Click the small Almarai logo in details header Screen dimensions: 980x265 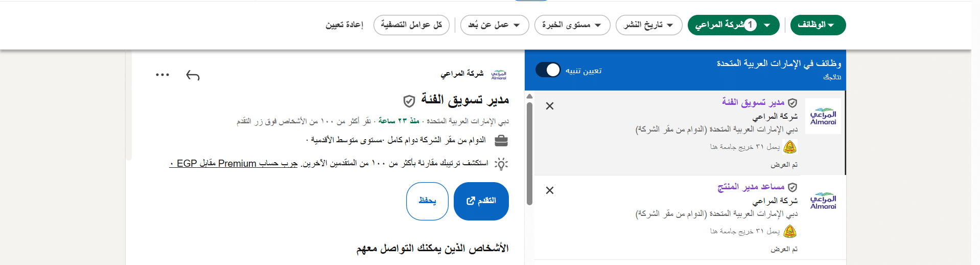coord(499,75)
